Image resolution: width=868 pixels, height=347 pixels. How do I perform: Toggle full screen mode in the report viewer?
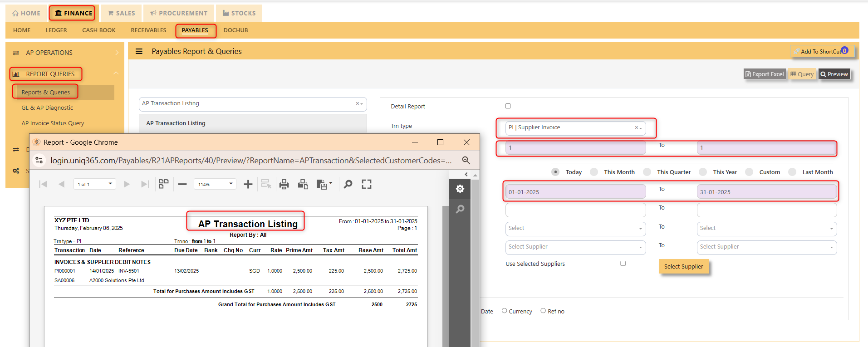pos(367,184)
